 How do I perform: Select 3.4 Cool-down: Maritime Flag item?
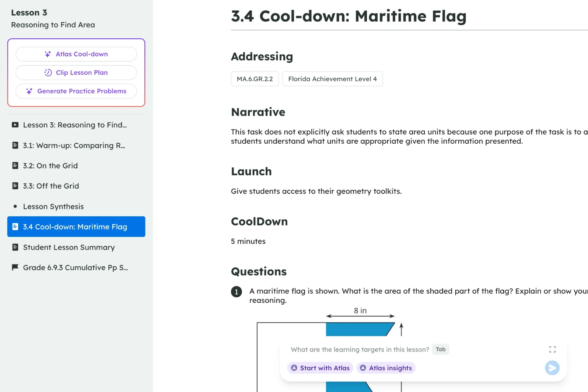click(x=76, y=227)
